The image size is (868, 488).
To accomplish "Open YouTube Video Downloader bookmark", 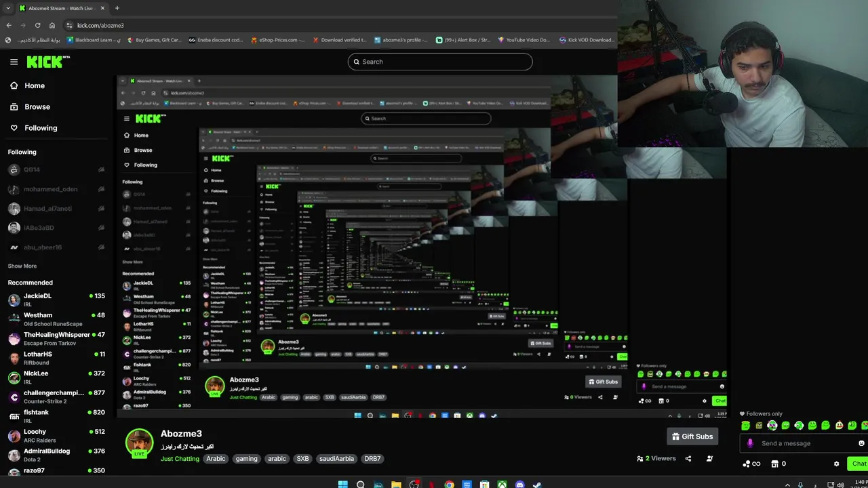I will click(524, 40).
